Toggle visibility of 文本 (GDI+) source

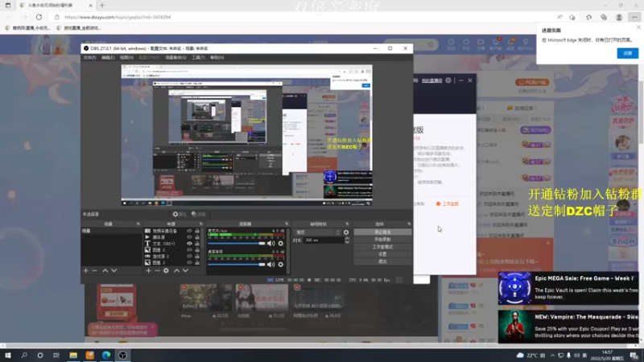click(189, 244)
